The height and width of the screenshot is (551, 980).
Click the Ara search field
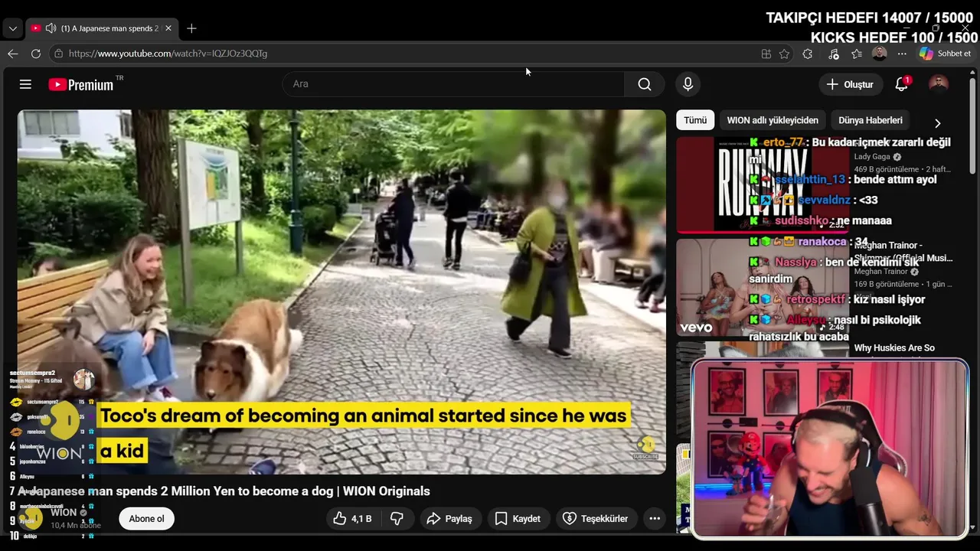(x=453, y=84)
